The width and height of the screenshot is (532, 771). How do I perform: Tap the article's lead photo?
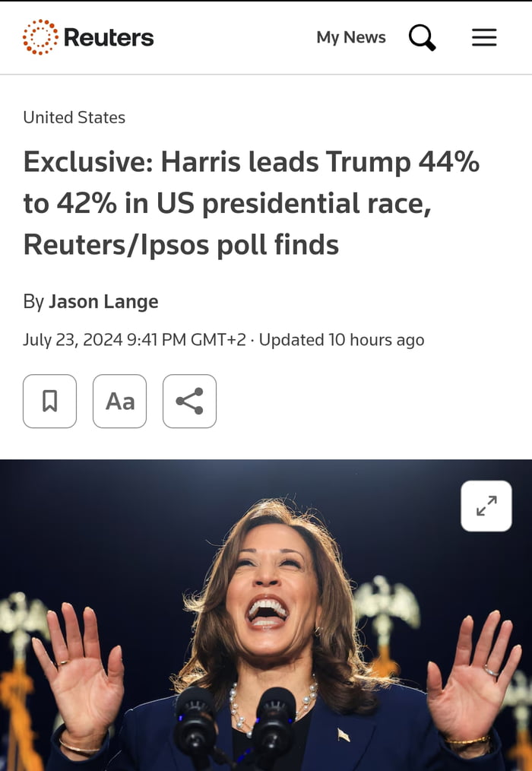click(x=266, y=615)
